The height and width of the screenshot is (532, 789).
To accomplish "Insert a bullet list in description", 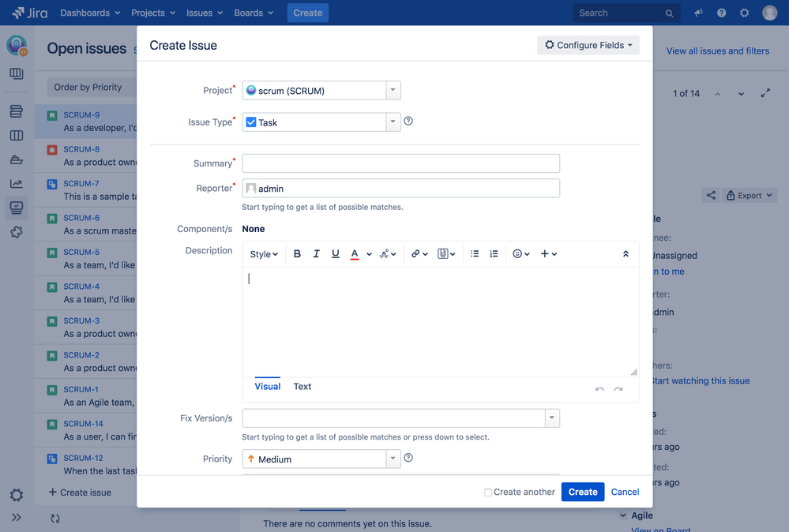I will 475,254.
